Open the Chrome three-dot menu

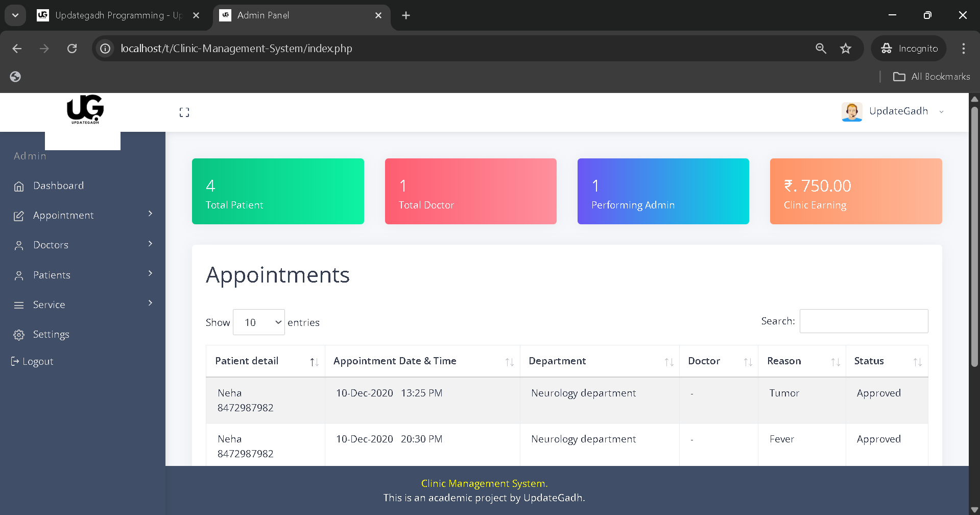[963, 49]
